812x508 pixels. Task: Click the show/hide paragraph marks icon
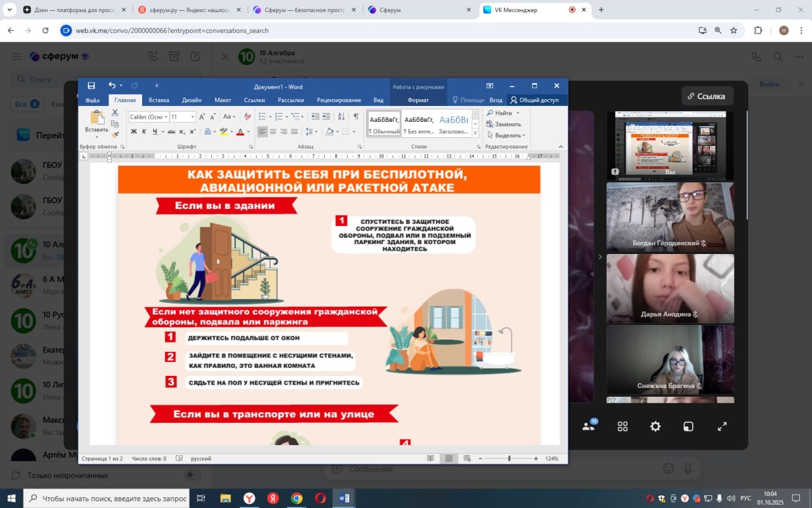pyautogui.click(x=356, y=117)
